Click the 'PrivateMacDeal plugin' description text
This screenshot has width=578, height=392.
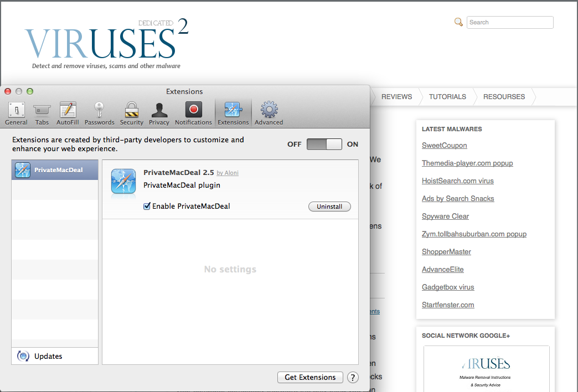pos(182,185)
